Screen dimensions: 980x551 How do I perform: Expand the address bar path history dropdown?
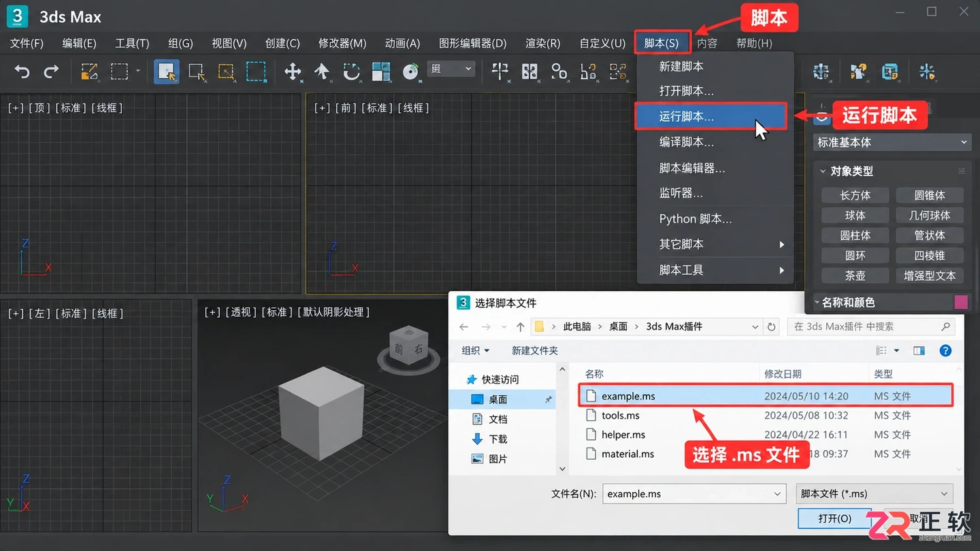click(x=755, y=327)
